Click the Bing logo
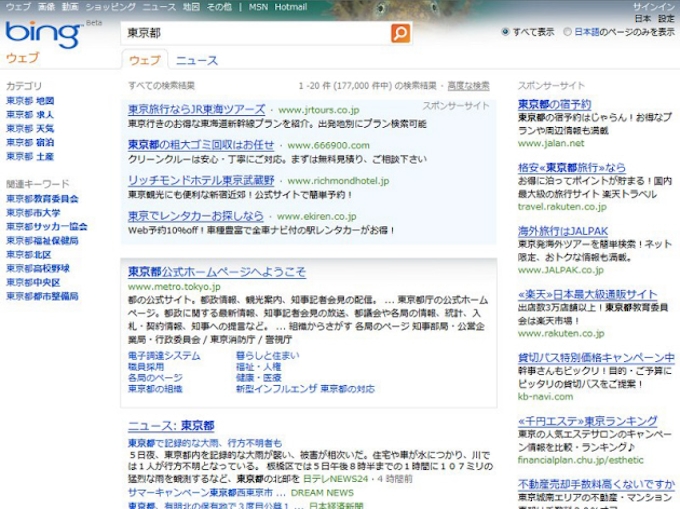Screen dimensions: 680x509 [x=42, y=35]
